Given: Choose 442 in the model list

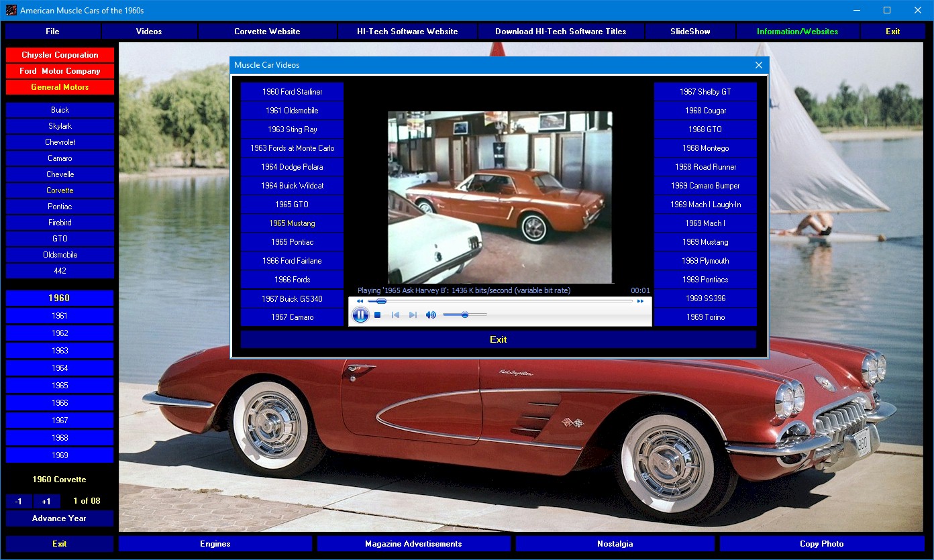Looking at the screenshot, I should [x=60, y=271].
